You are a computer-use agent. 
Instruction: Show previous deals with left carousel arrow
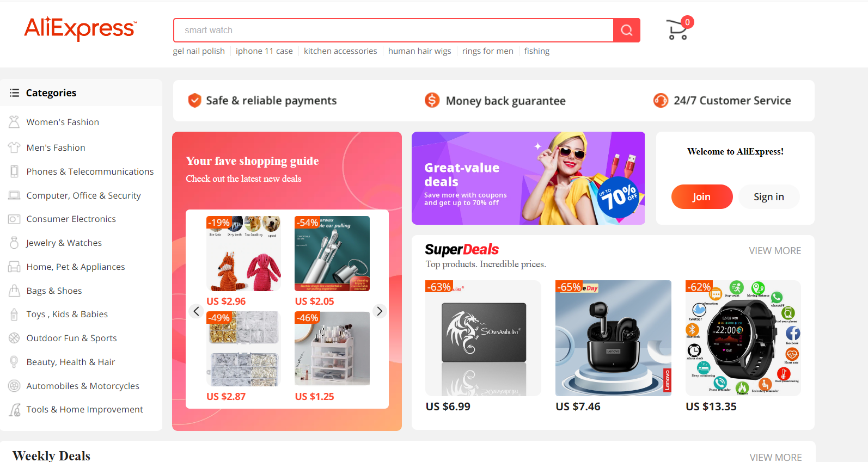coord(196,311)
